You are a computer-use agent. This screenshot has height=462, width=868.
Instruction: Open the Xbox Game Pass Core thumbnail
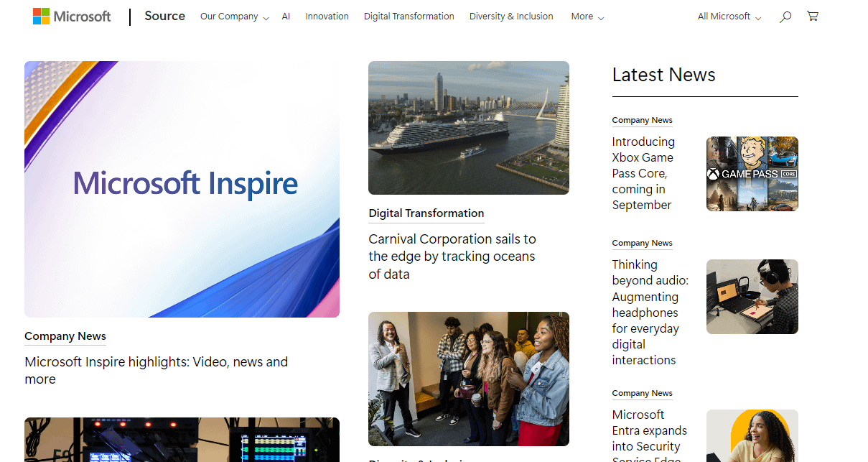tap(752, 174)
